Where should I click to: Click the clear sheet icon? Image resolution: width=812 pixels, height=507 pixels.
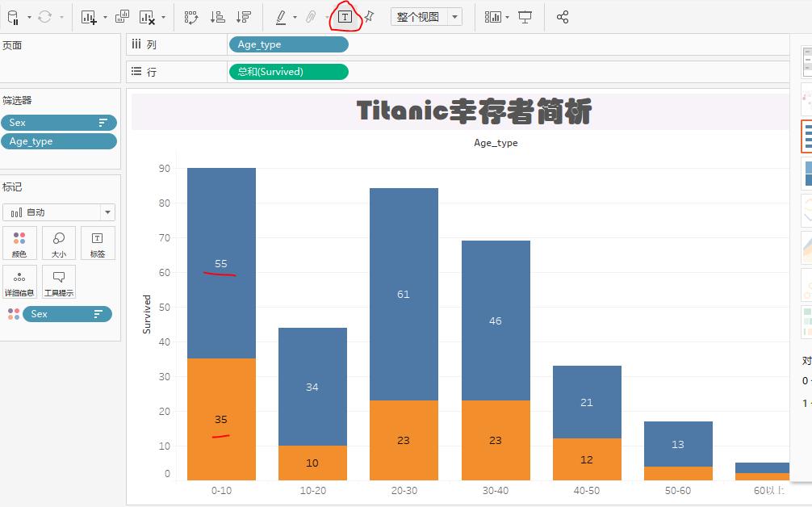(x=147, y=17)
